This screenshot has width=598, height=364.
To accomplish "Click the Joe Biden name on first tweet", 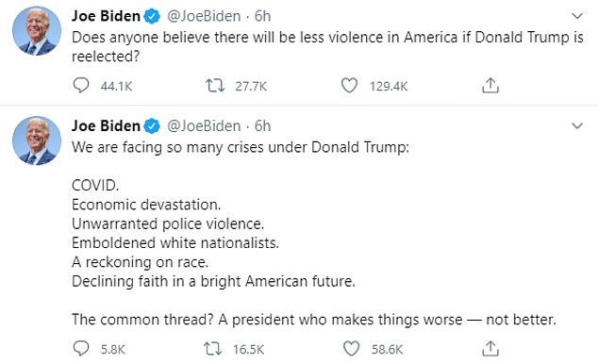I will coord(106,16).
